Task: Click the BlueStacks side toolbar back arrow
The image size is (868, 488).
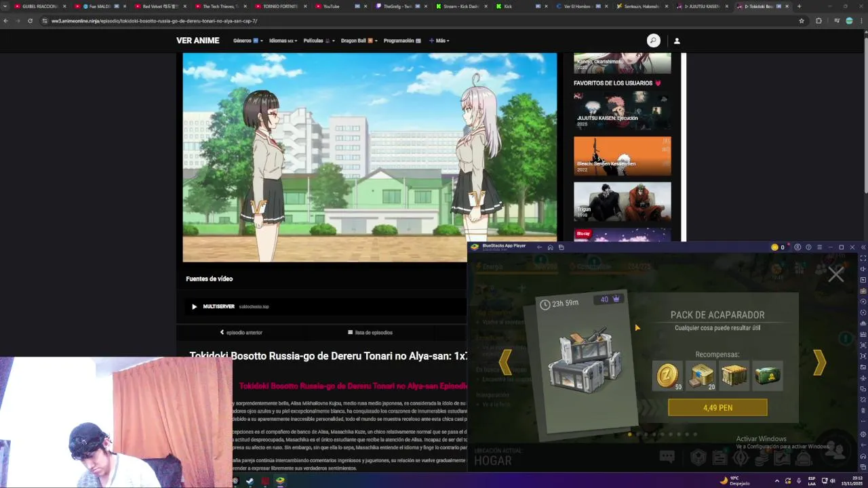Action: [x=863, y=445]
